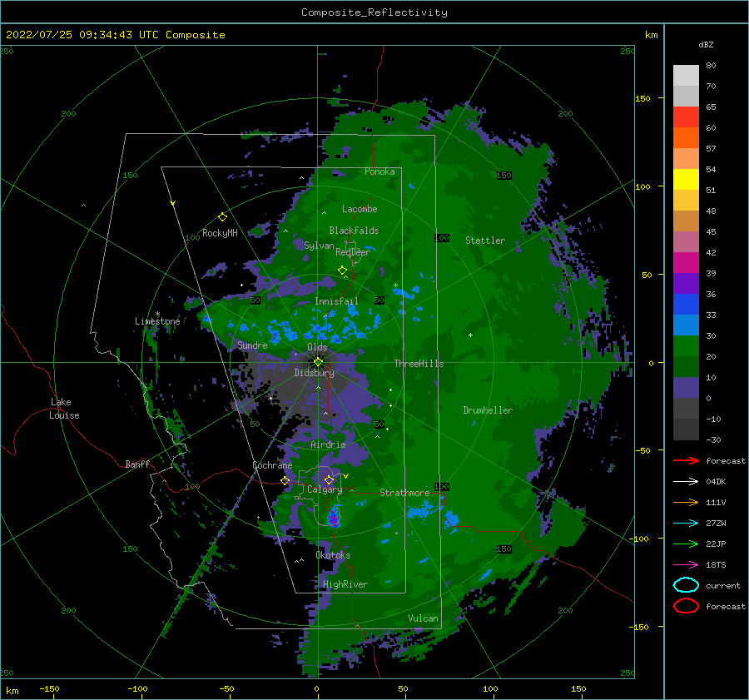
Task: Select the magenta 18TS arrow icon
Action: click(x=686, y=565)
